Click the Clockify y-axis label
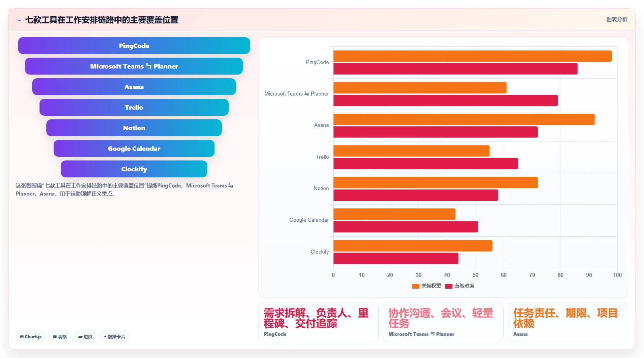Image resolution: width=644 pixels, height=358 pixels. [x=319, y=252]
